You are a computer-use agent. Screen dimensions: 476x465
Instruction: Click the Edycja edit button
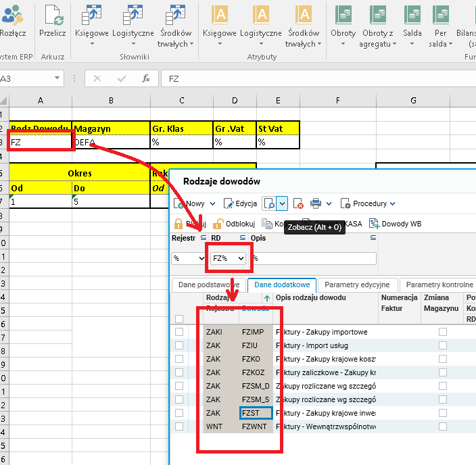click(x=241, y=203)
